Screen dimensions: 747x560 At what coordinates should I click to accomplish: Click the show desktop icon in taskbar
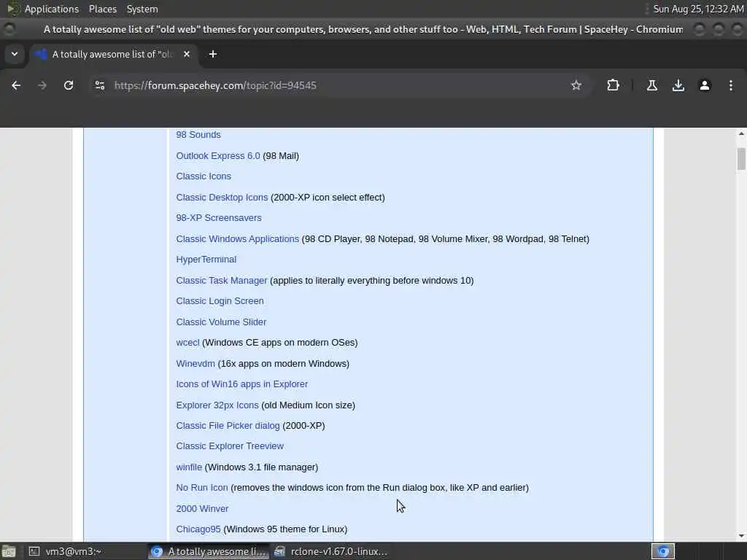coord(8,551)
